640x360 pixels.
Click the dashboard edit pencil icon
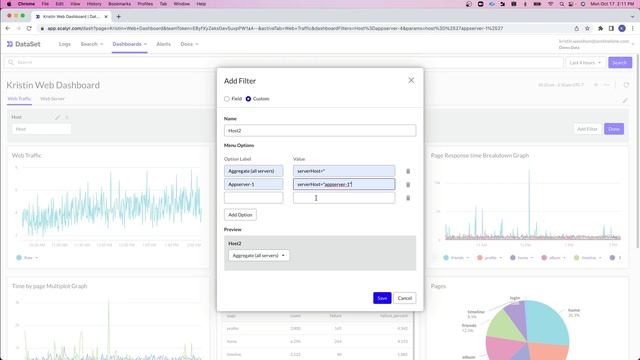point(625,100)
